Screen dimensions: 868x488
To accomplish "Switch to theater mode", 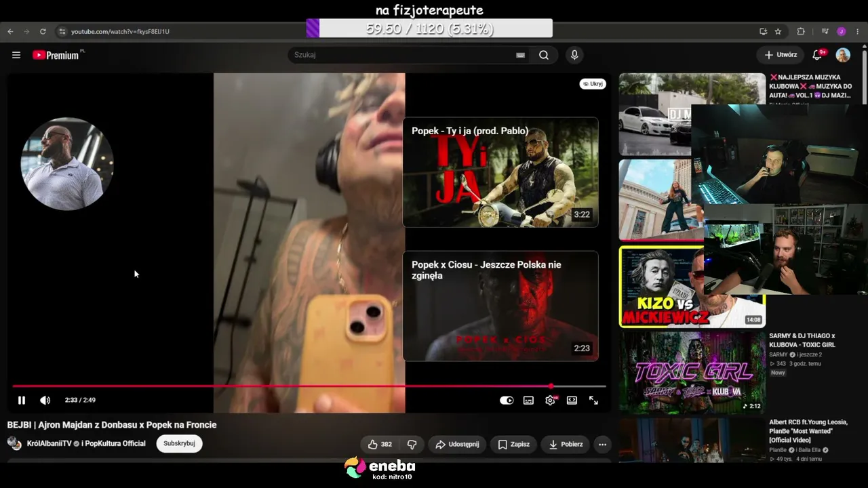I will (572, 401).
